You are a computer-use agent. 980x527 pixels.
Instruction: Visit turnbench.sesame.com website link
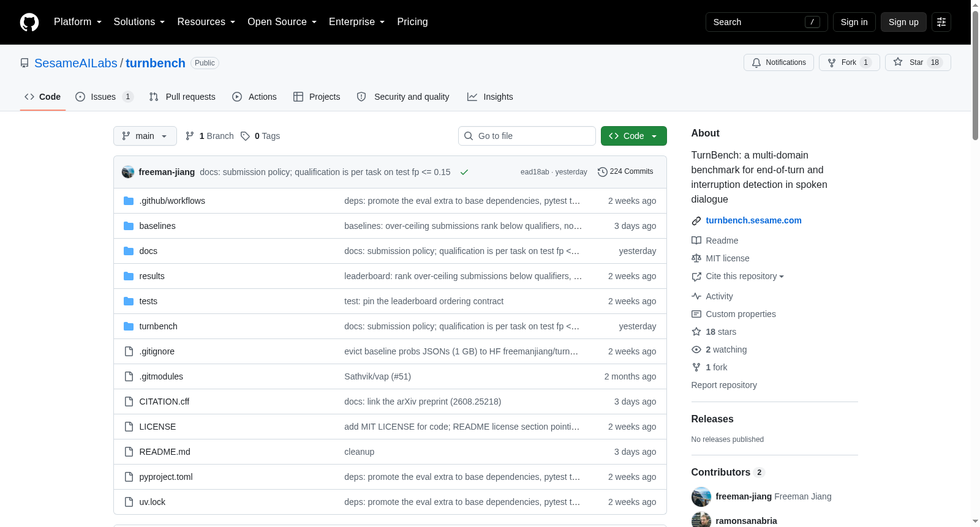point(753,220)
